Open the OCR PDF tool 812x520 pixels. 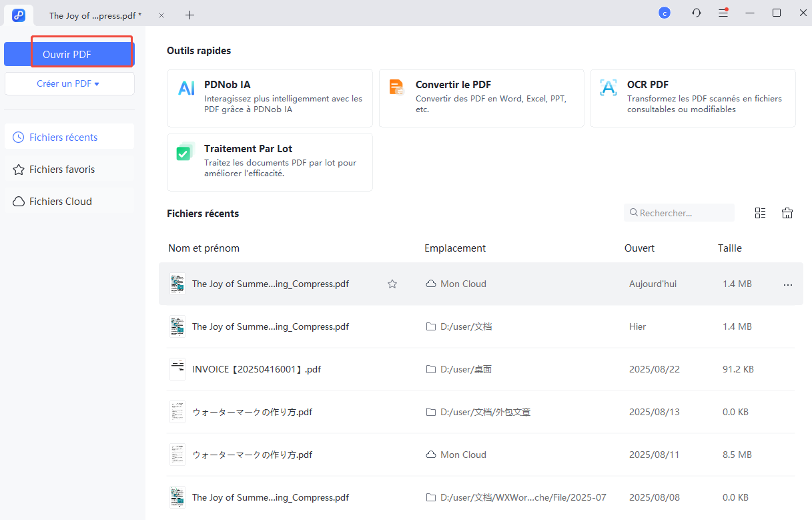click(693, 98)
